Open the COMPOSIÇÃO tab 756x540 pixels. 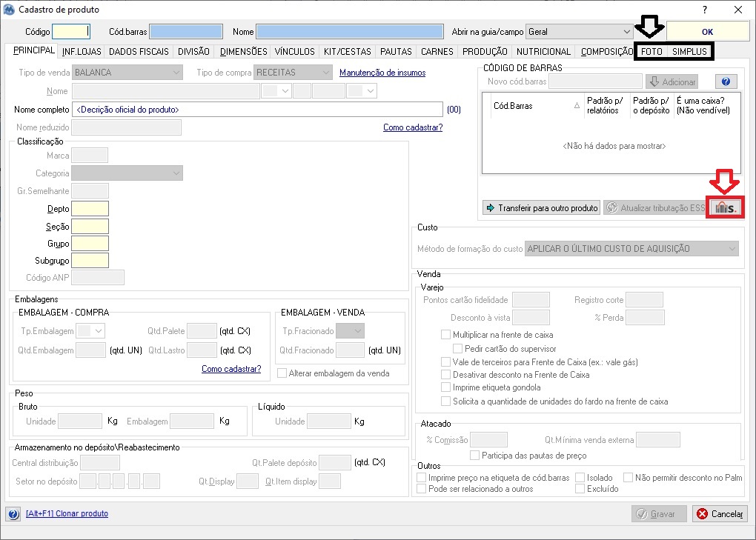[x=607, y=52]
